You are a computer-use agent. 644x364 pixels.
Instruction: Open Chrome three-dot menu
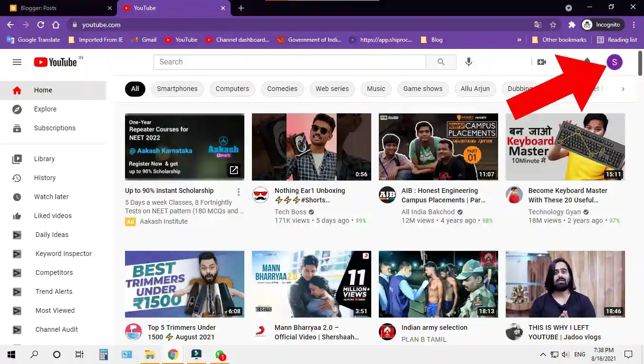[x=633, y=25]
